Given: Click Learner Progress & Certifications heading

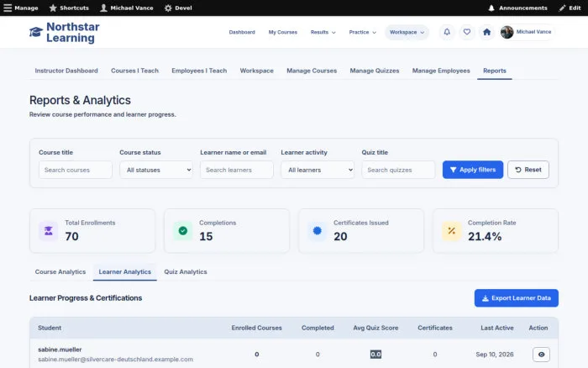Looking at the screenshot, I should [86, 298].
